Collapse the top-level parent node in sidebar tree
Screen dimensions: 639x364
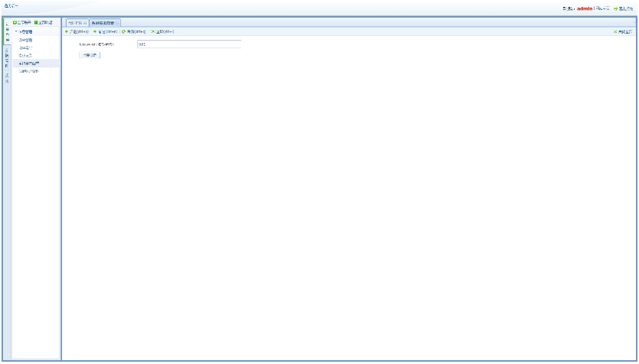click(16, 31)
